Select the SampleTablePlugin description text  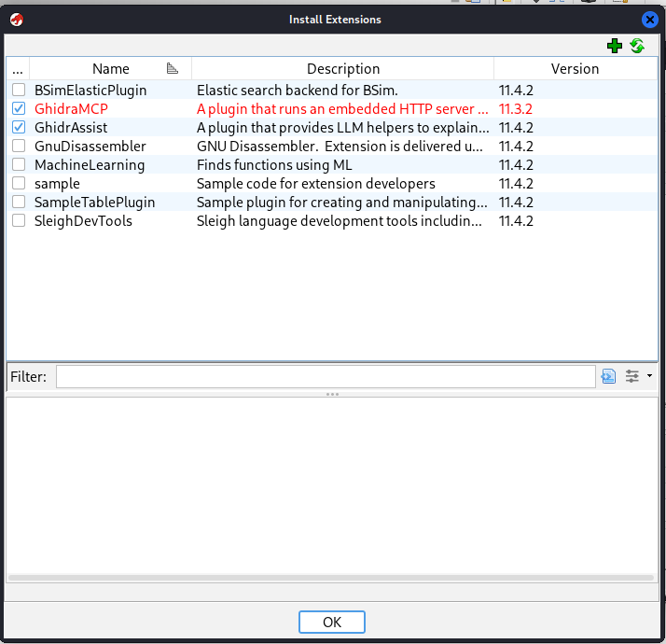[341, 203]
